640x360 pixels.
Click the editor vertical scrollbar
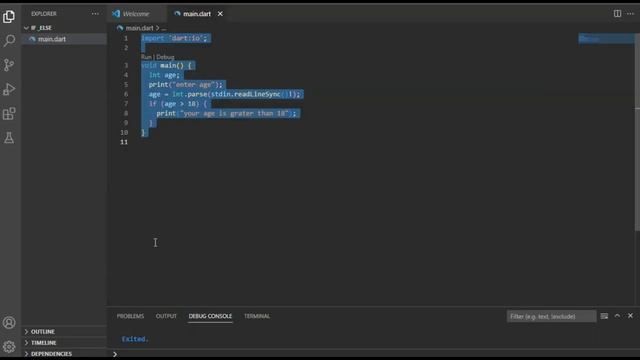[x=637, y=133]
